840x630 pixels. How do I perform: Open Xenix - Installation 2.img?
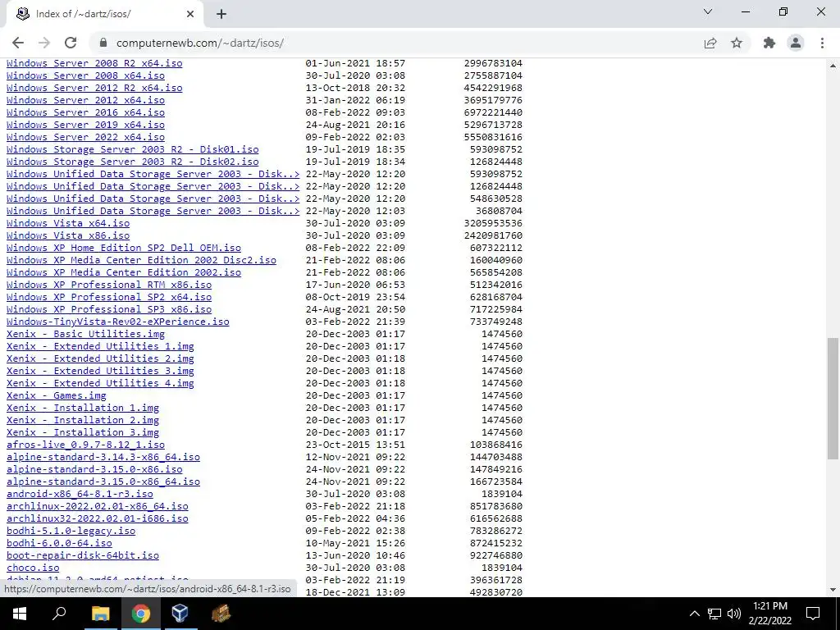(x=83, y=421)
